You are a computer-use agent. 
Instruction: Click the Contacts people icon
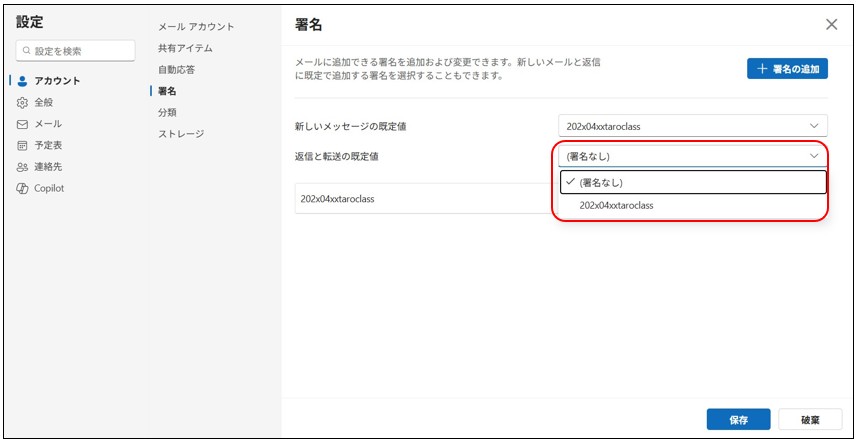pyautogui.click(x=23, y=167)
